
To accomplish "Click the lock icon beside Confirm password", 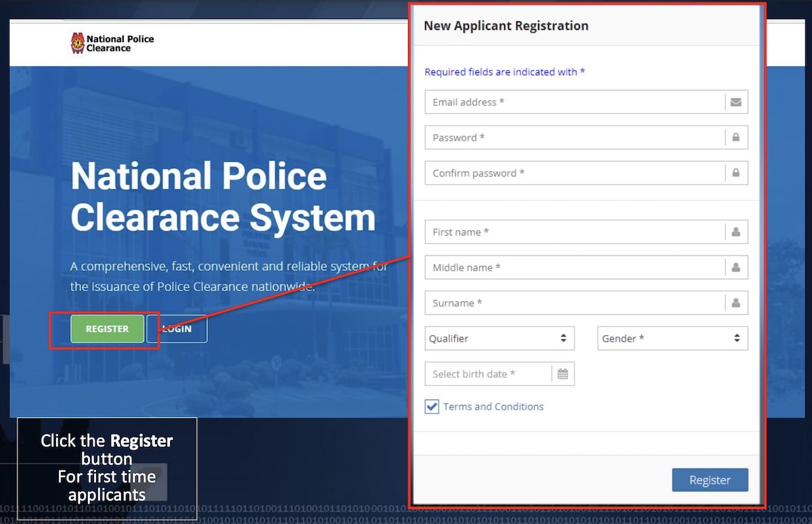I will (736, 173).
